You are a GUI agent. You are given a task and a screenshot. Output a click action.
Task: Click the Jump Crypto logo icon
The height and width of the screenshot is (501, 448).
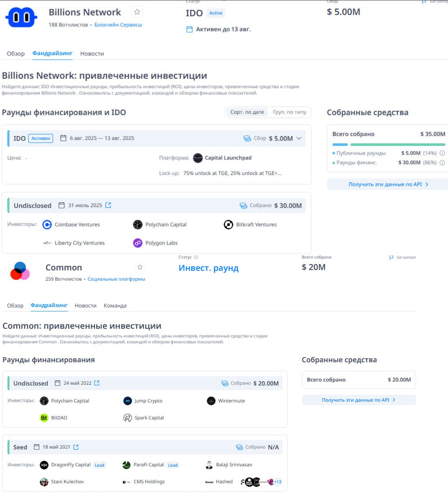pyautogui.click(x=128, y=401)
